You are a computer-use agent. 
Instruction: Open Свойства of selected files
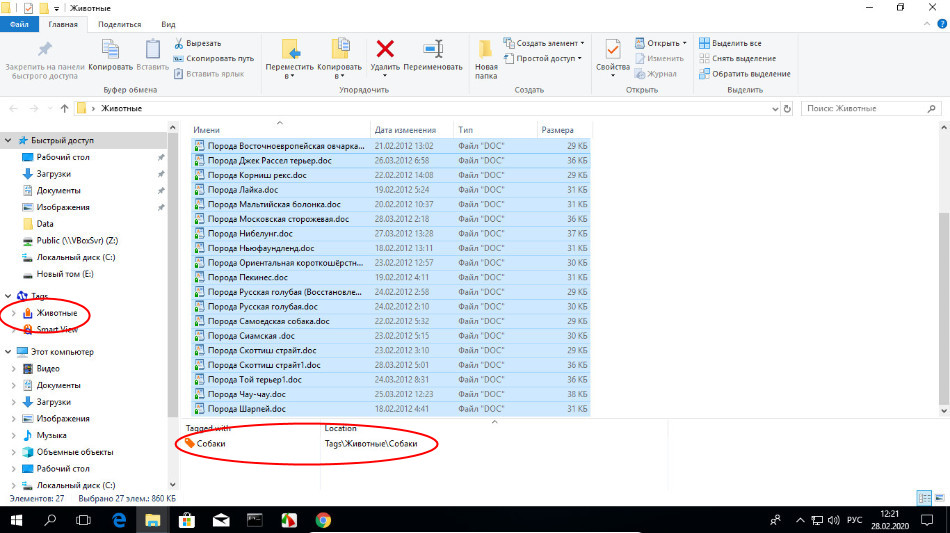tap(613, 58)
